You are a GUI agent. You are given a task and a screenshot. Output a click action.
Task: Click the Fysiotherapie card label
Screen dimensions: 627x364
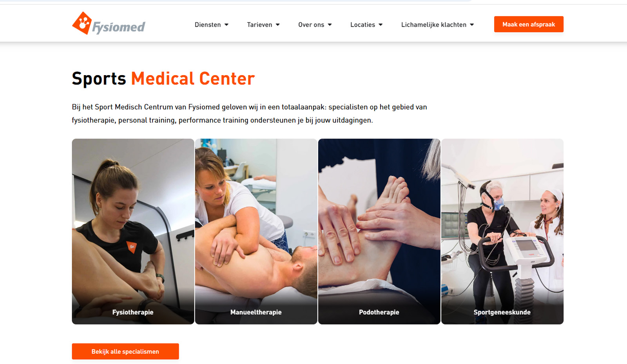point(133,312)
